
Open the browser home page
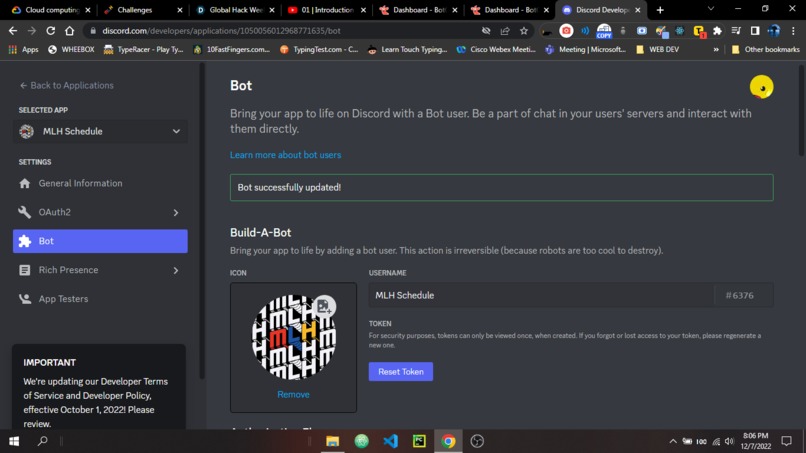click(69, 31)
